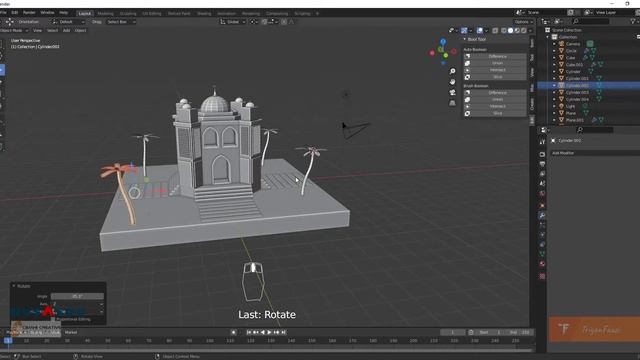Collapse the Collection in the outliner
This screenshot has height=360, width=640.
click(548, 37)
